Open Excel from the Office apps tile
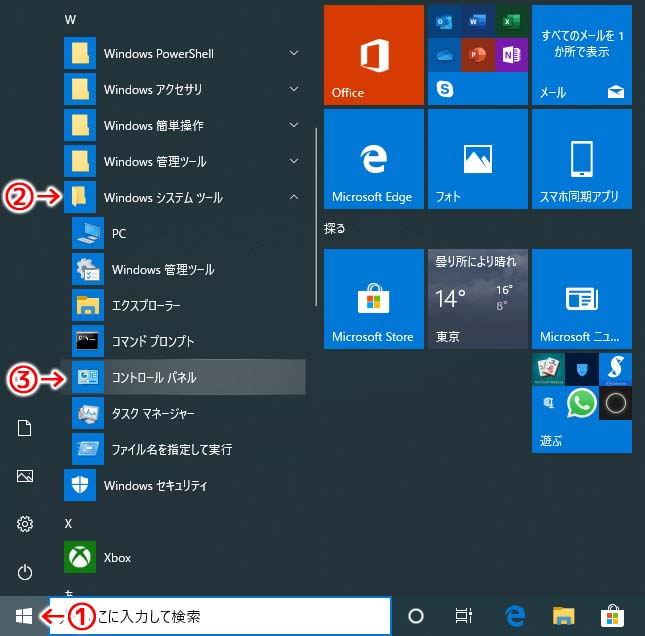The height and width of the screenshot is (636, 645). (511, 21)
